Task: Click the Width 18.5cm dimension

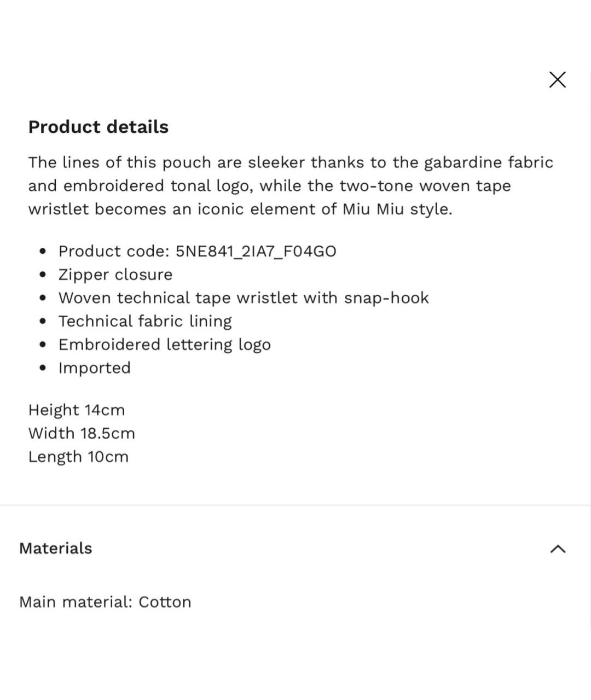Action: coord(82,434)
